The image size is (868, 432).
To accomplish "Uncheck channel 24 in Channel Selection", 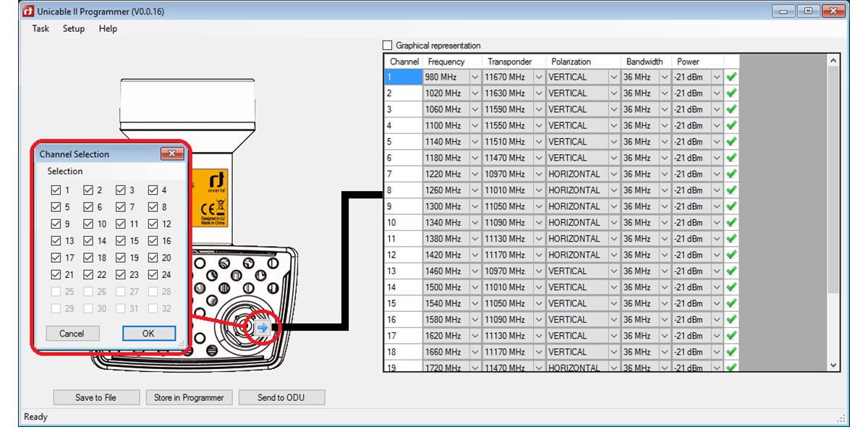I will click(153, 275).
